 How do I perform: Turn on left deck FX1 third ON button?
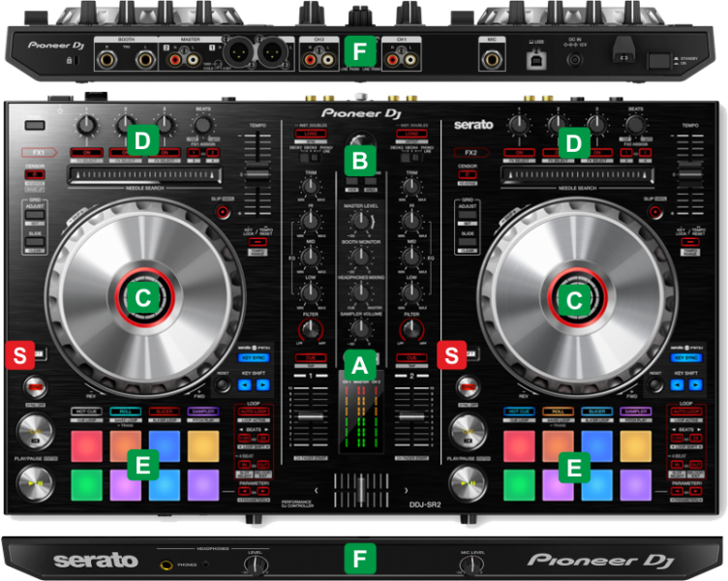(165, 152)
